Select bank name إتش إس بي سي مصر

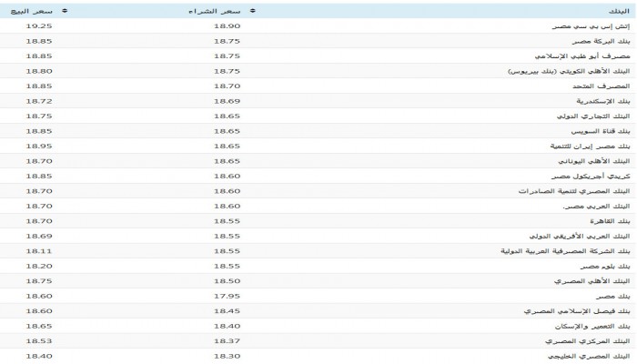click(591, 26)
